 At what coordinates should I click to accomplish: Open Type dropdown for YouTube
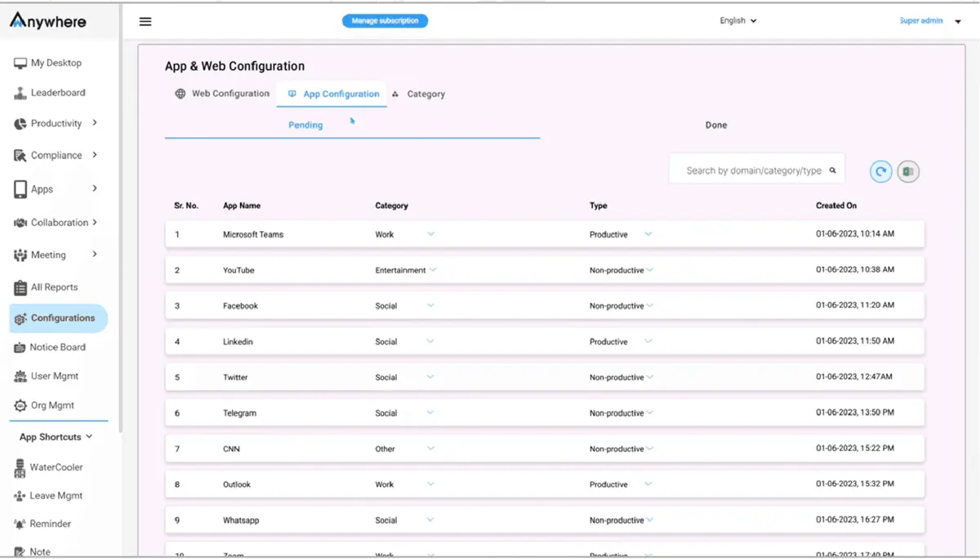[649, 270]
